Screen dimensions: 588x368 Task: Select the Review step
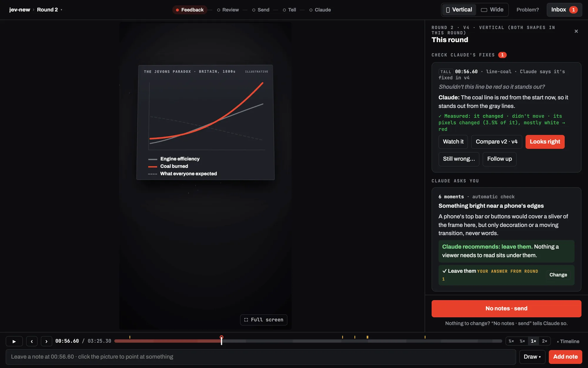point(228,10)
